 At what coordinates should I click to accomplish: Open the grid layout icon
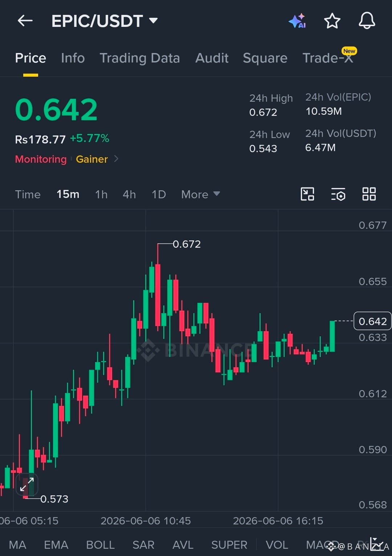pos(369,194)
